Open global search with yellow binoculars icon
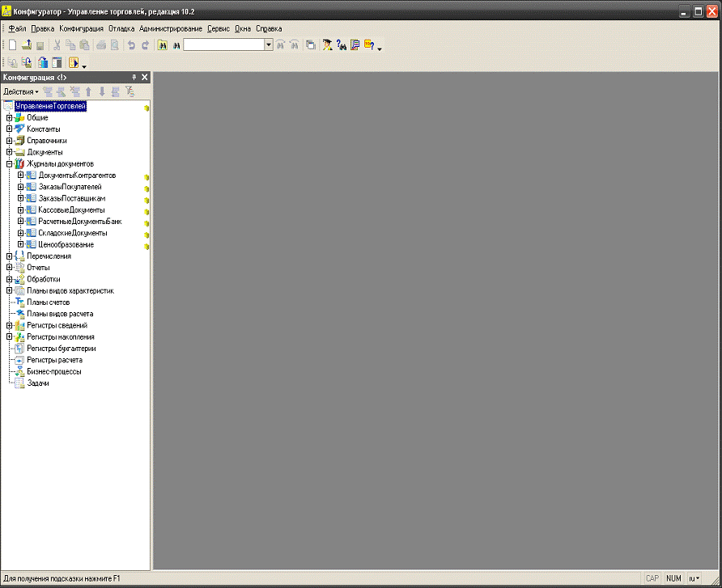The width and height of the screenshot is (722, 588). pyautogui.click(x=163, y=45)
